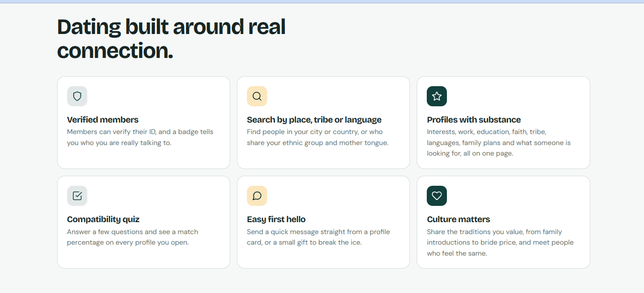This screenshot has height=293, width=644.
Task: Click the 'Dating built around real connection.' headline
Action: coord(171,39)
